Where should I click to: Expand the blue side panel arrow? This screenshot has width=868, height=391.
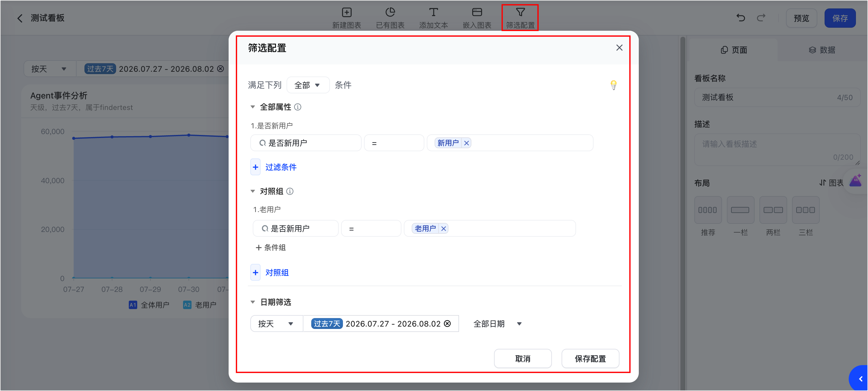coord(860,379)
